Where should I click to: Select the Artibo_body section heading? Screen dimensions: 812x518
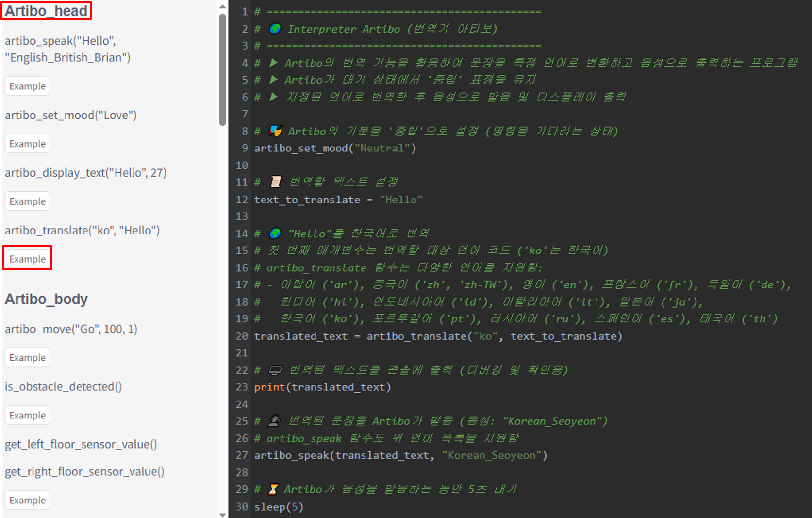click(x=46, y=299)
